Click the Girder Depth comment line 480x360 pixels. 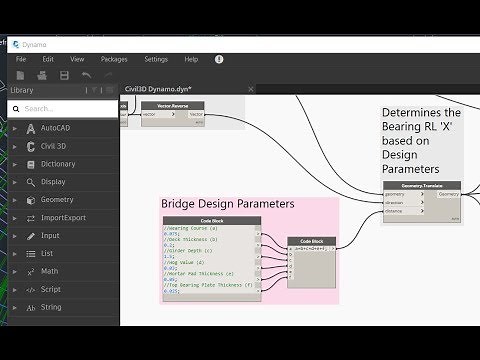pos(188,251)
